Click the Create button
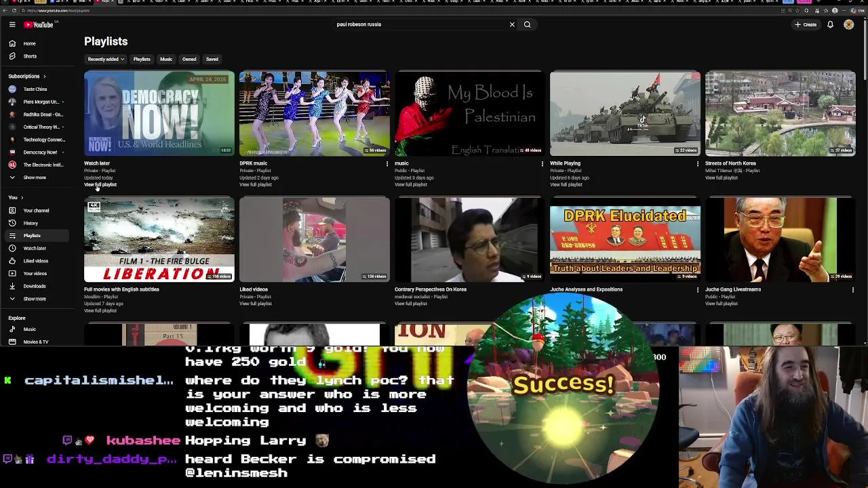Viewport: 868px width, 488px height. click(x=806, y=24)
